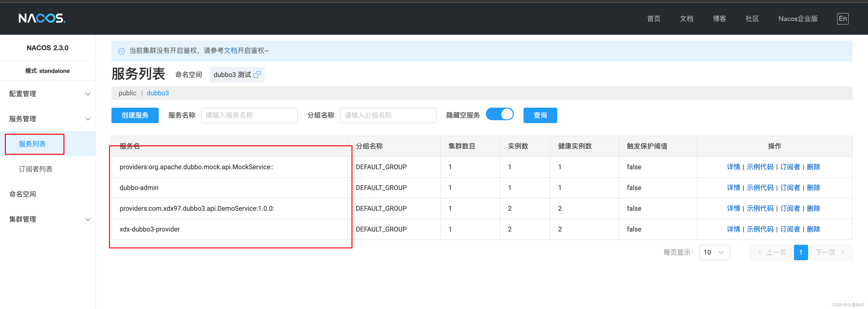Click 删除 for dubbo-admin service
Image resolution: width=868 pixels, height=309 pixels.
tap(813, 188)
